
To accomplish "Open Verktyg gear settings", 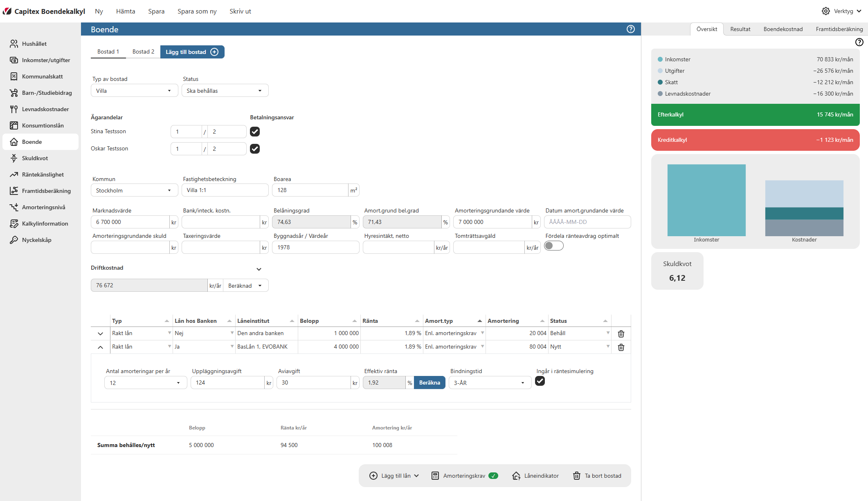I will 826,11.
